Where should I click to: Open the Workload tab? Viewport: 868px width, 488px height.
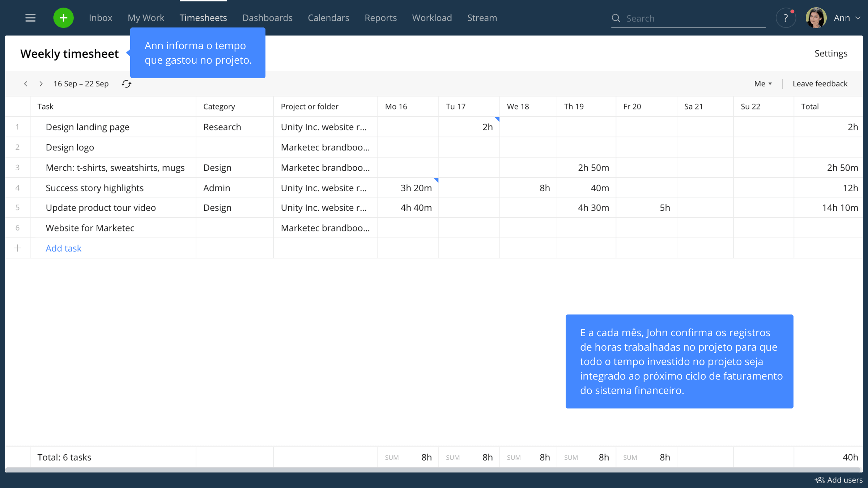click(432, 18)
